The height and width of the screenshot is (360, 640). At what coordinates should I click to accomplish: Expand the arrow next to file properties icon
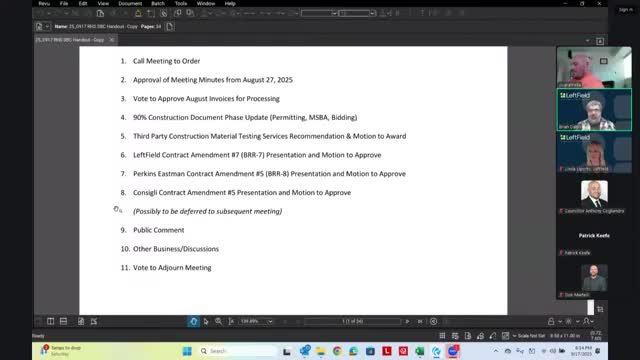point(47,27)
